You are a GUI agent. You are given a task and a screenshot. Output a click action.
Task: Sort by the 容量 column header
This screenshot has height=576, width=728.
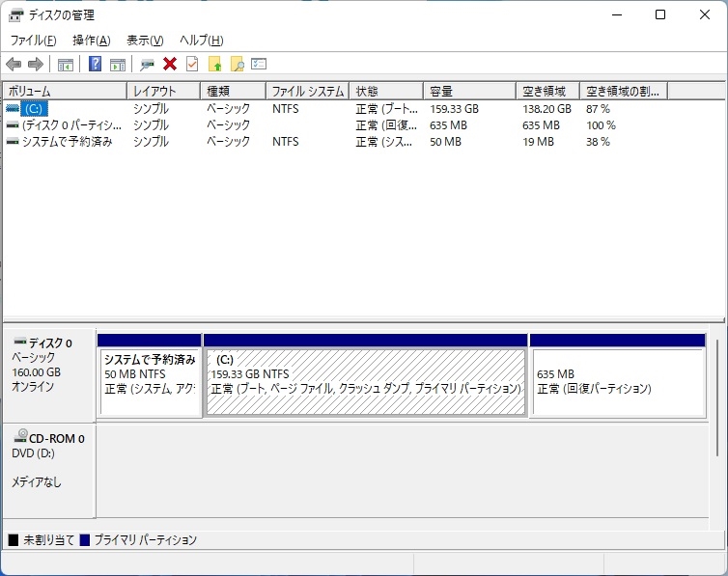(470, 91)
